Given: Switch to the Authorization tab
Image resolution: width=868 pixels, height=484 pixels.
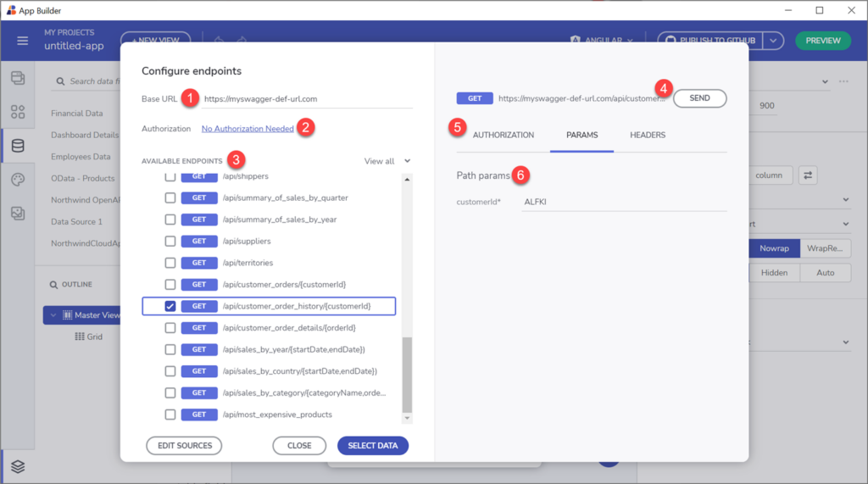Looking at the screenshot, I should pos(504,135).
